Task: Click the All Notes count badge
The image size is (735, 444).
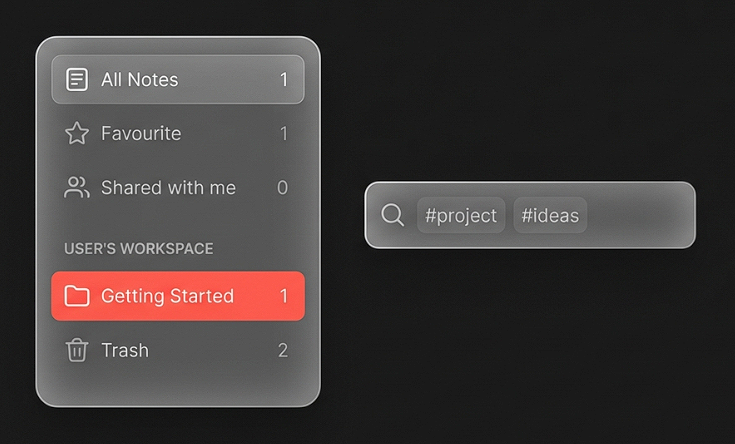Action: [x=284, y=80]
